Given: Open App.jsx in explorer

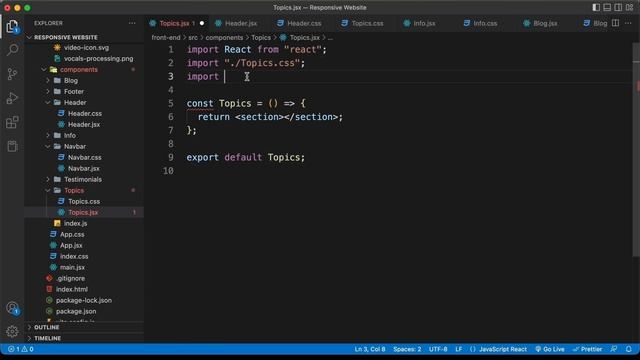Looking at the screenshot, I should [x=71, y=245].
